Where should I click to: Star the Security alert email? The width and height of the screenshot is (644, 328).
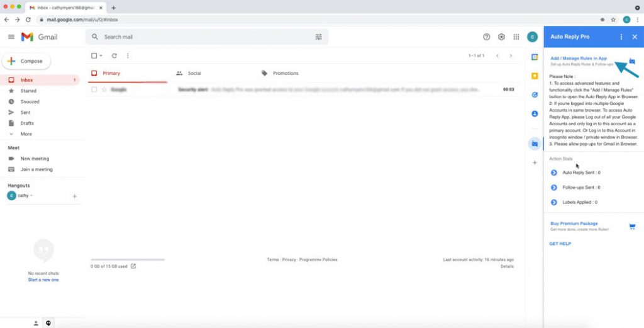[x=104, y=89]
